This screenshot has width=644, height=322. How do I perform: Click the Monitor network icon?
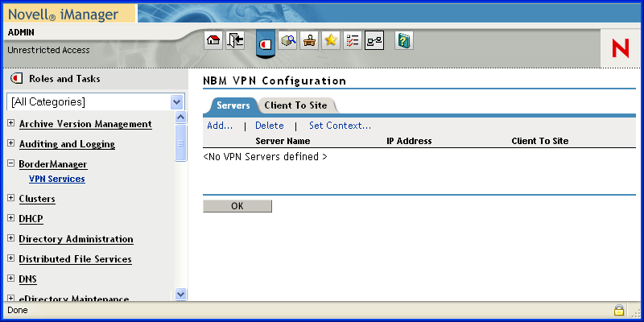click(374, 41)
